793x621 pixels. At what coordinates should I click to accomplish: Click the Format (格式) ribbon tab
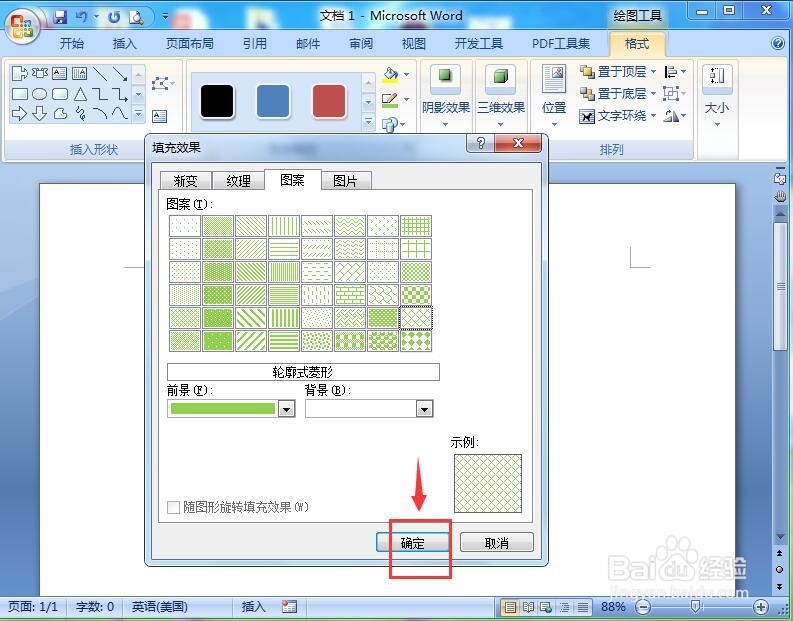coord(637,43)
